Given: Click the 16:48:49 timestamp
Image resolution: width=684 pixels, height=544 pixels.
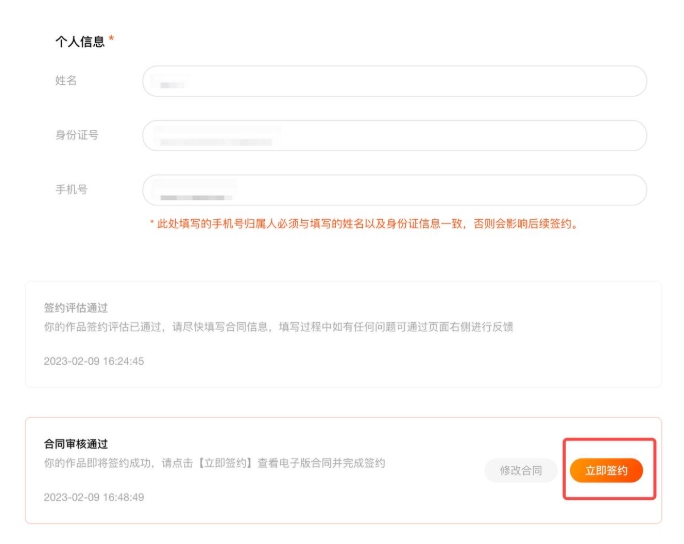Looking at the screenshot, I should 94,497.
